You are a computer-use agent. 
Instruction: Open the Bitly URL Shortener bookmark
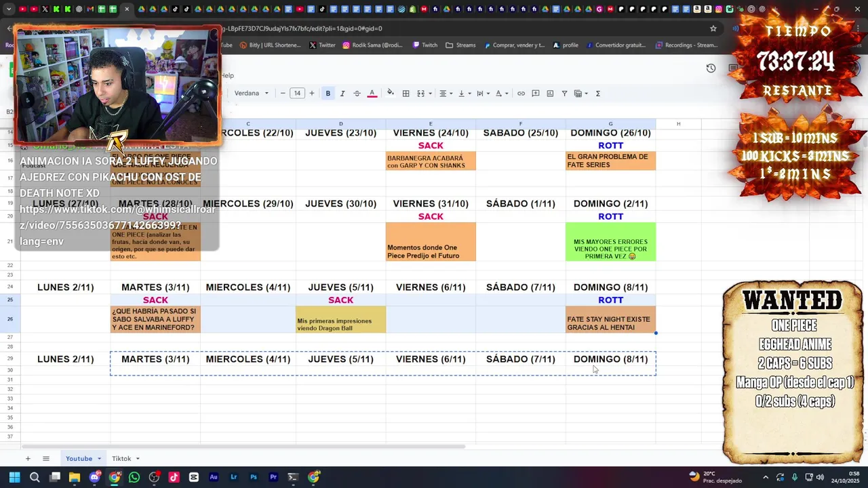269,45
